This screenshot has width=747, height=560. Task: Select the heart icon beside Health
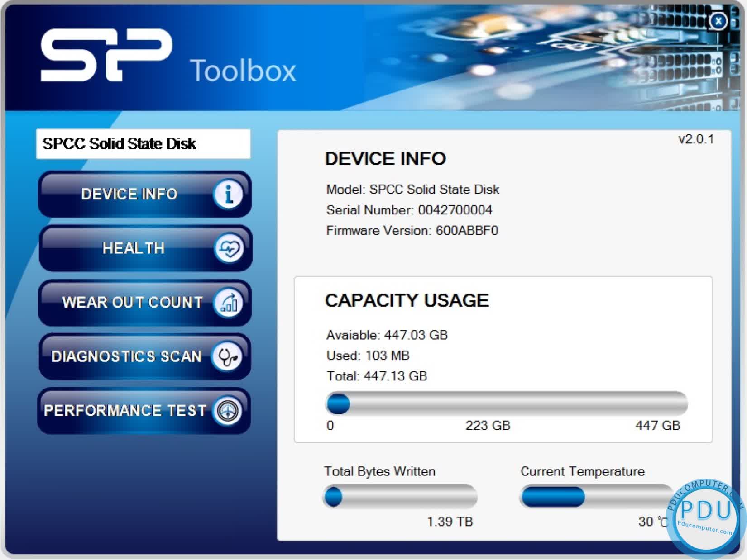(230, 248)
